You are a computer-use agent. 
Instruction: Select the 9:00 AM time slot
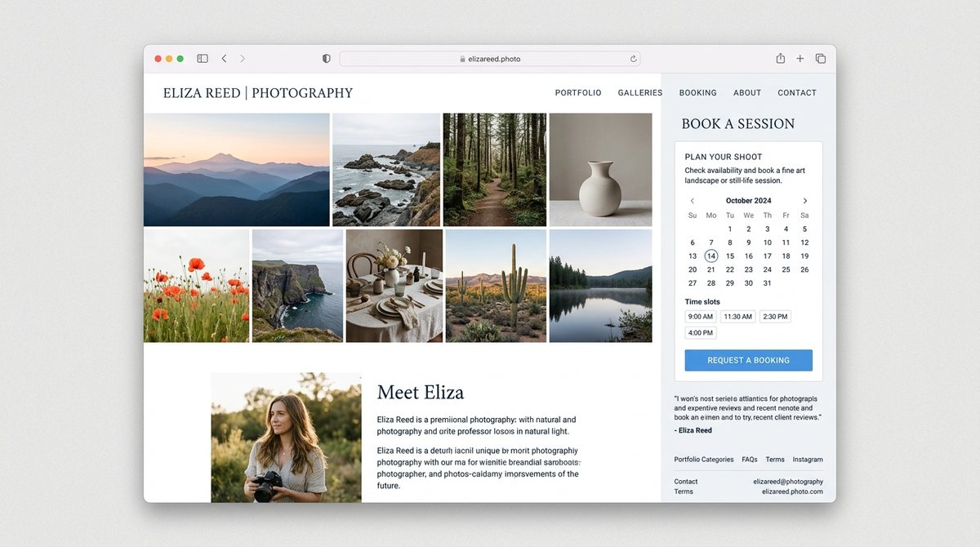tap(701, 317)
